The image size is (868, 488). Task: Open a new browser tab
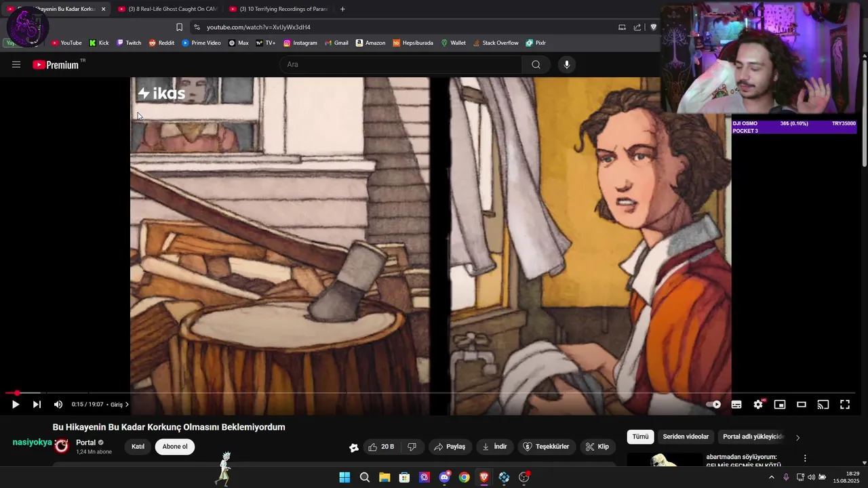pos(342,9)
